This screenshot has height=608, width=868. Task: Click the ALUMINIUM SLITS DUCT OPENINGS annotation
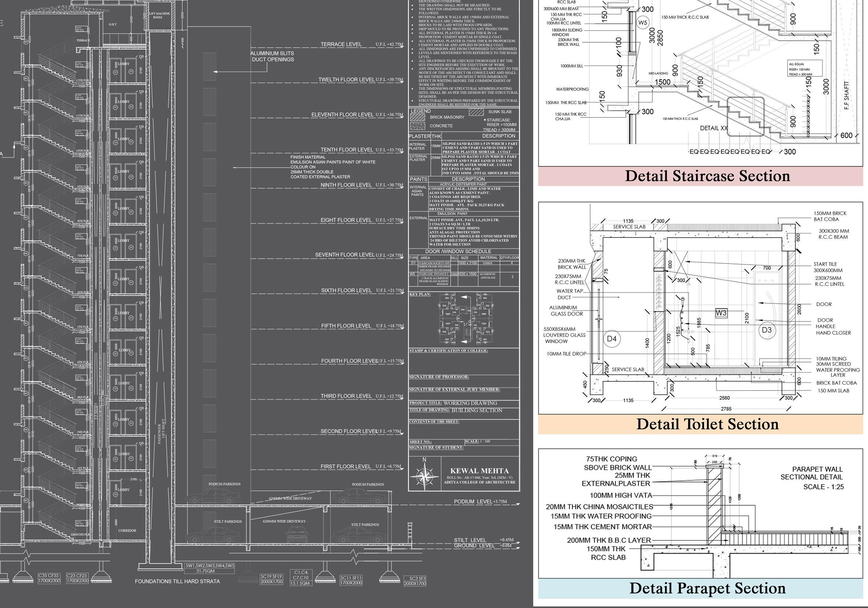tap(272, 56)
